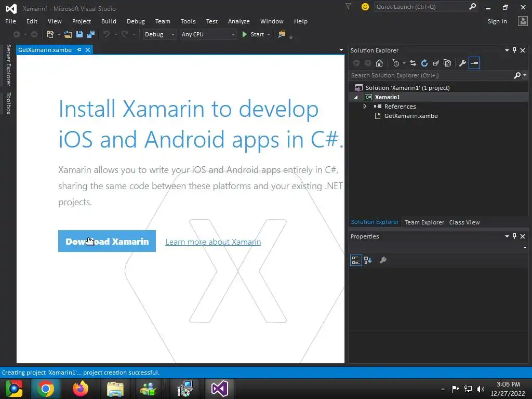Screen dimensions: 532x399
Task: Click the Visual Studio taskbar icon
Action: pos(220,389)
